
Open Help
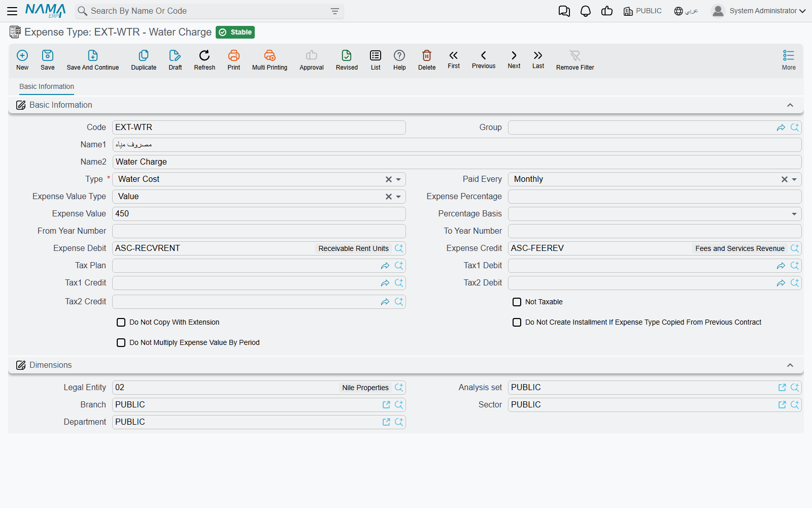(399, 59)
